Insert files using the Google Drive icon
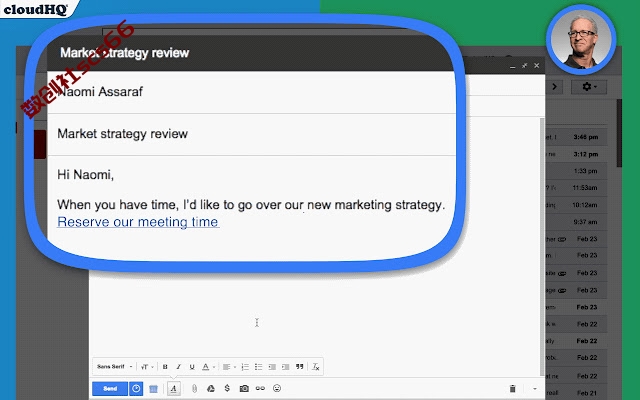The height and width of the screenshot is (400, 640). [x=211, y=389]
